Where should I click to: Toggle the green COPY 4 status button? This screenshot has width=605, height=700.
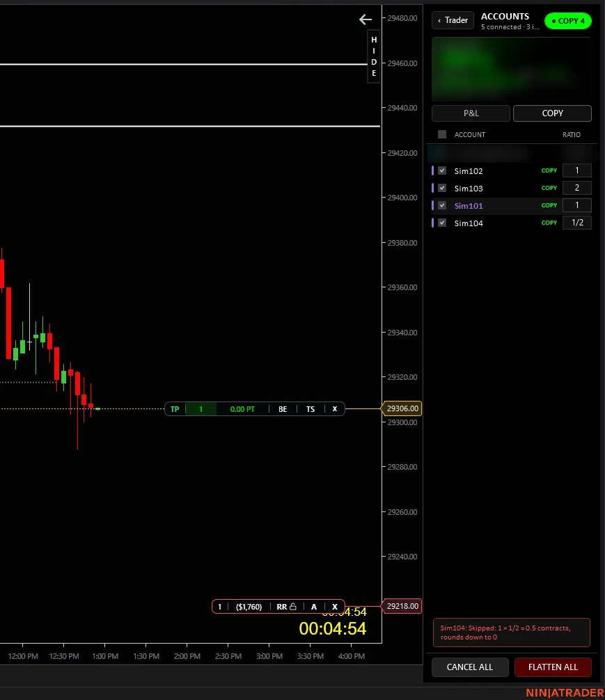point(568,21)
